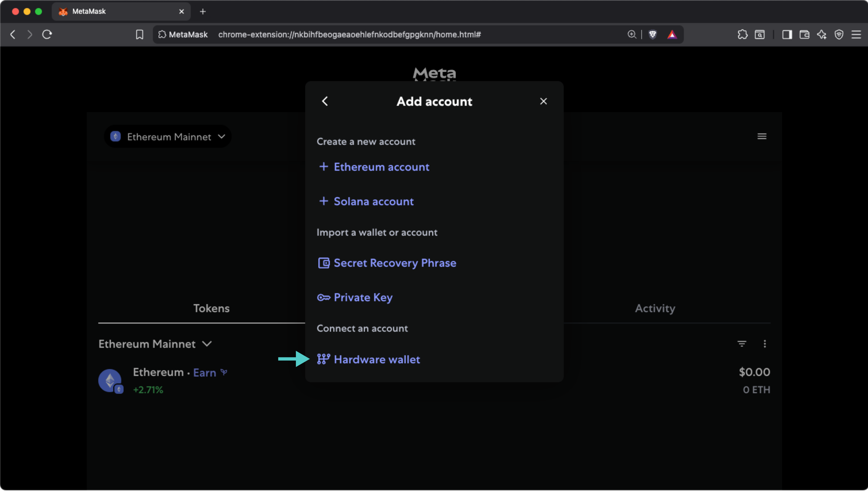868x491 pixels.
Task: Close the Add account dialog
Action: pyautogui.click(x=543, y=101)
